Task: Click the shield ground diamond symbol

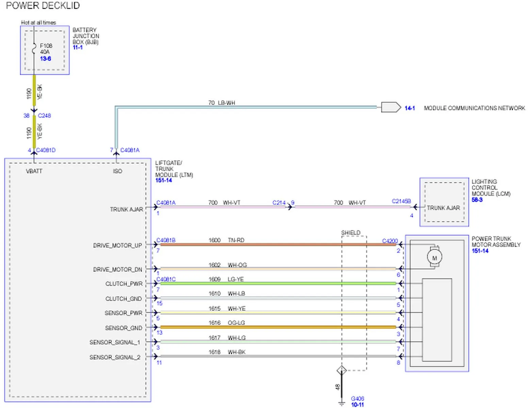Action: click(x=342, y=370)
